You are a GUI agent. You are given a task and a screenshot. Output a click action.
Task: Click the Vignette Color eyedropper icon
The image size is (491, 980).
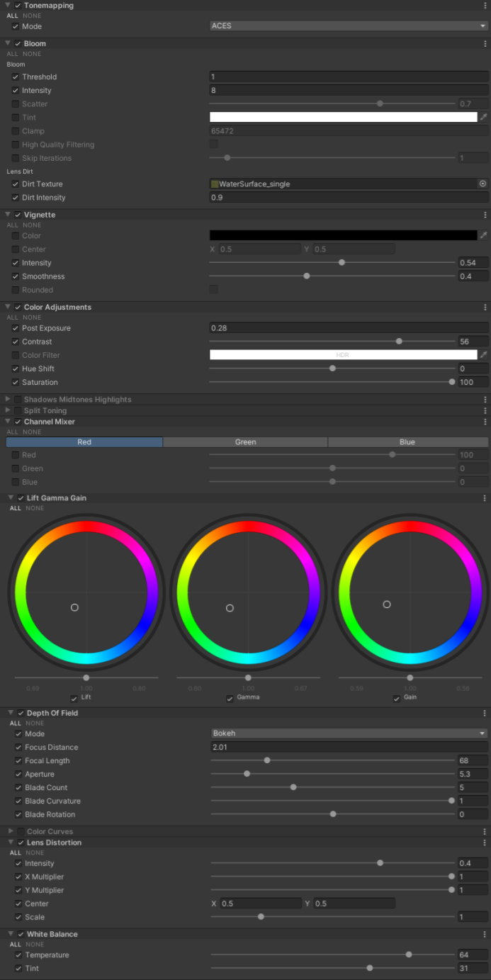click(x=484, y=236)
